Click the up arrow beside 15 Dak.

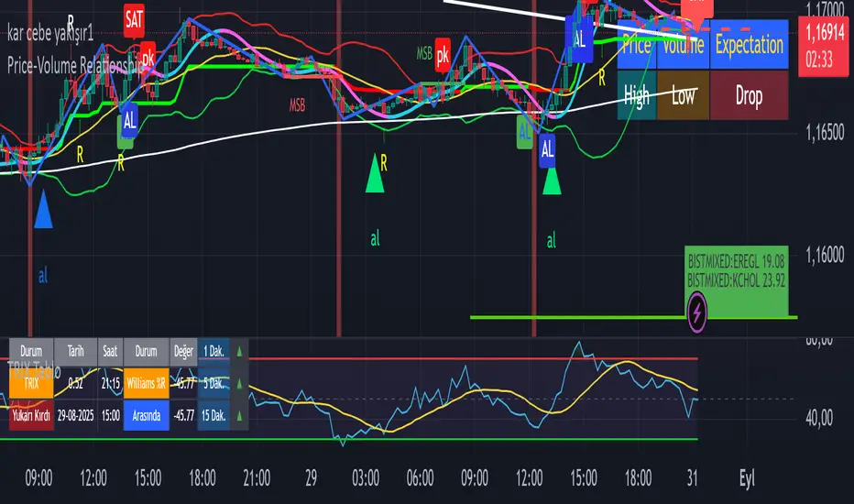239,416
